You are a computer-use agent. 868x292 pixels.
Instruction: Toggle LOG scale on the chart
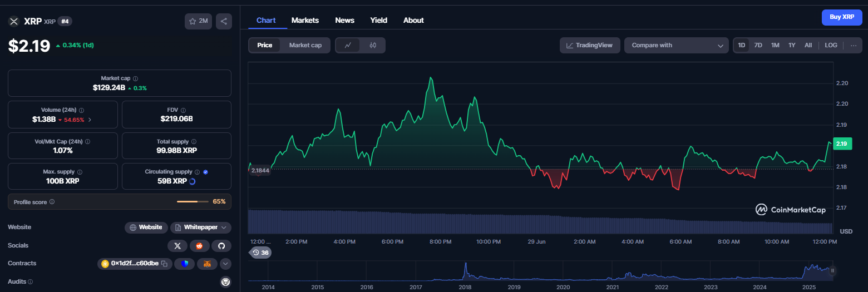coord(831,45)
